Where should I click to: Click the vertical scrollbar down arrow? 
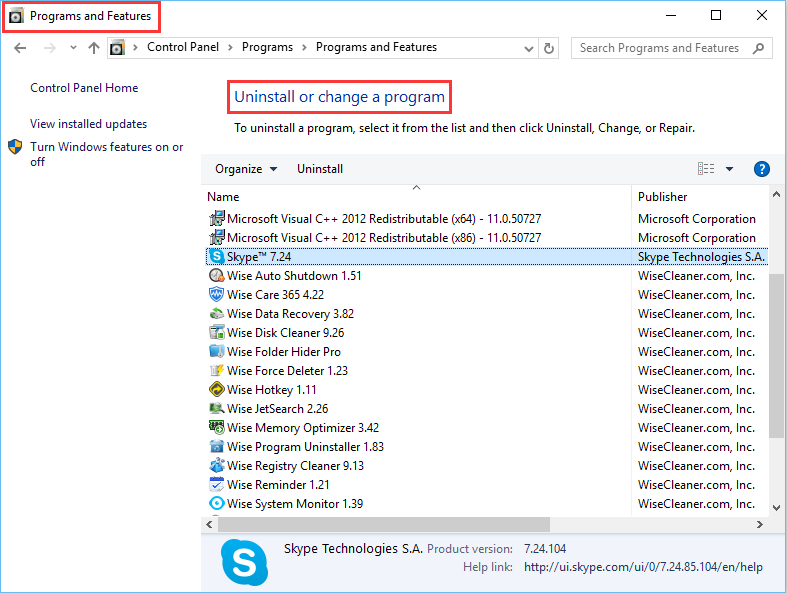(776, 508)
